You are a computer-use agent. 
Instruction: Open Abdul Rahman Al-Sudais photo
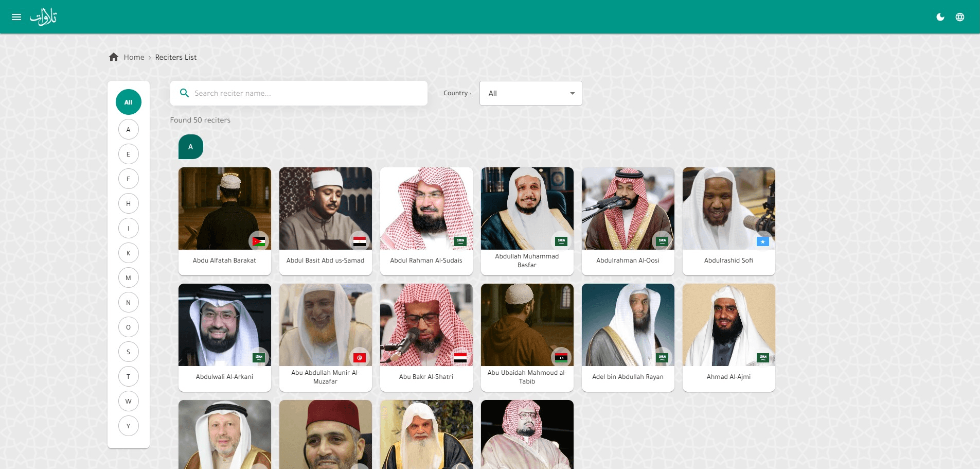[426, 209]
